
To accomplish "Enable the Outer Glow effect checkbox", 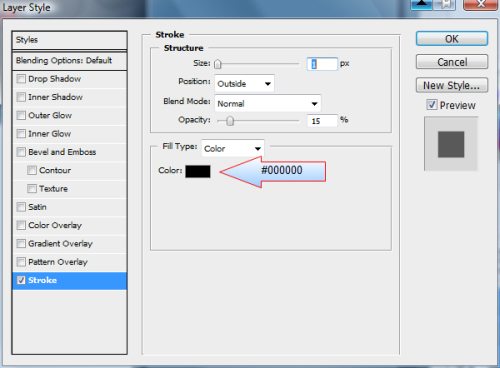I will click(21, 116).
